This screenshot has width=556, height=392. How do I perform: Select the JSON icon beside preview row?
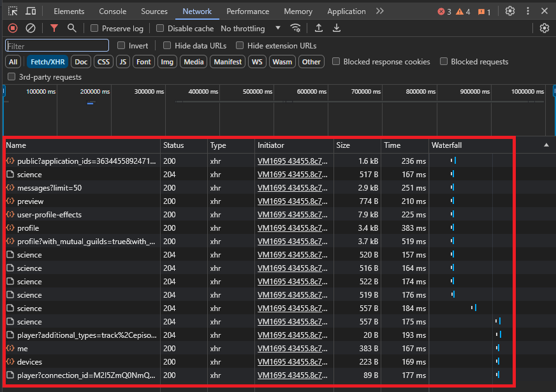pyautogui.click(x=10, y=201)
